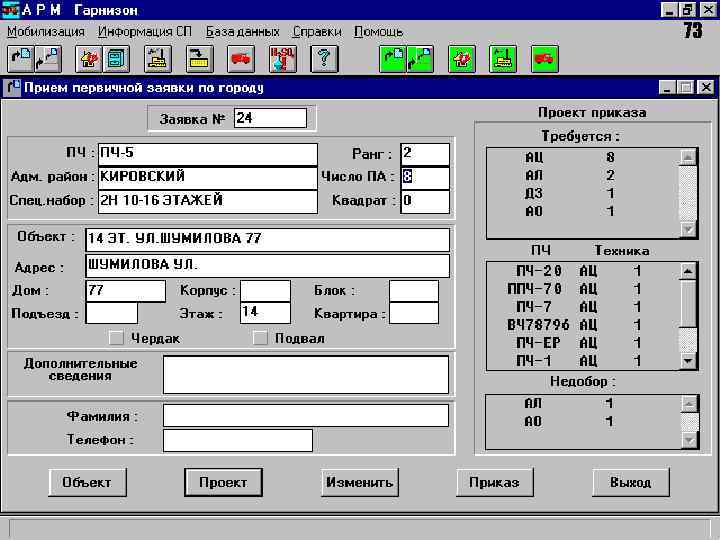Click the down arrow of ПЧ Техника list scrollbar
This screenshot has height=540, width=720.
(688, 360)
